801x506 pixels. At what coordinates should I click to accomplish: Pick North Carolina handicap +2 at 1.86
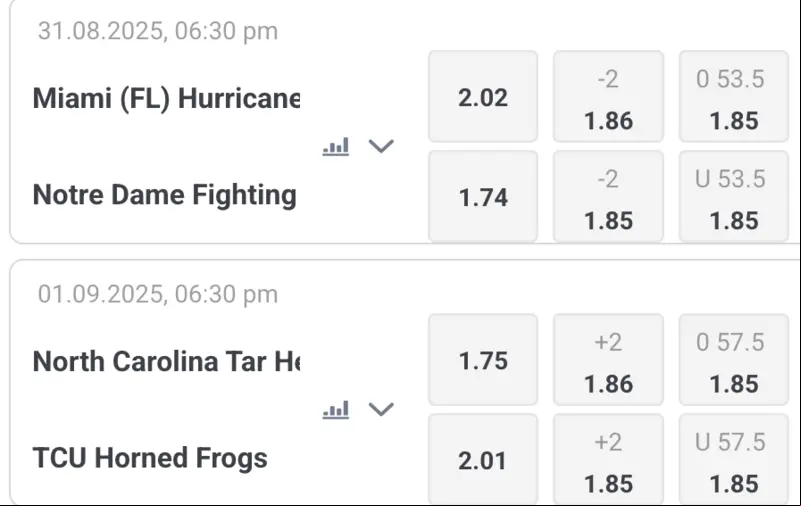(x=608, y=360)
